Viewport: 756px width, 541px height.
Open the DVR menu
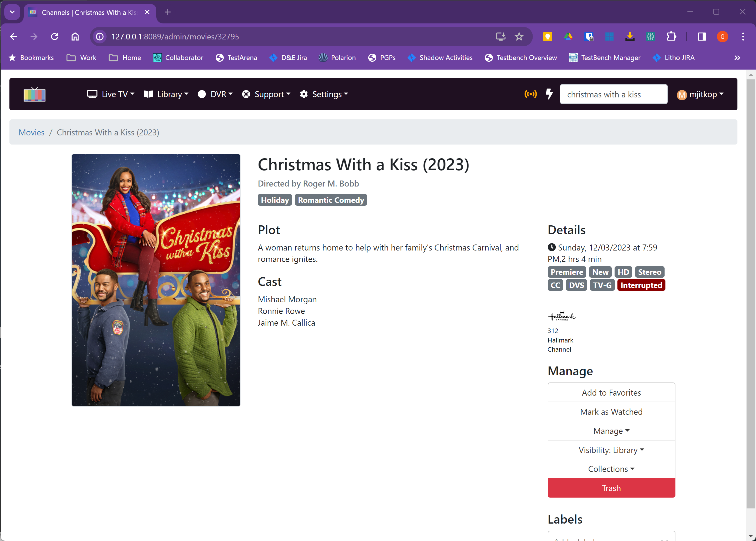pos(215,94)
